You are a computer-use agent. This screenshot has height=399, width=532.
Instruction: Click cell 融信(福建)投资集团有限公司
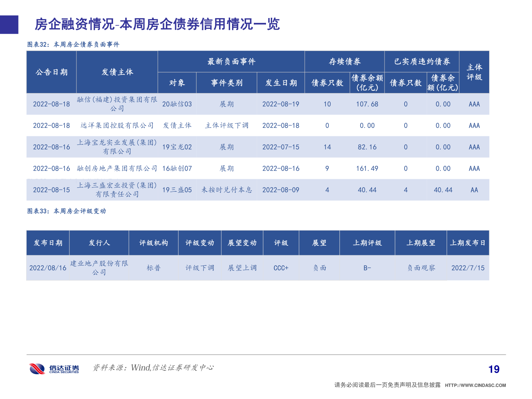click(x=117, y=104)
